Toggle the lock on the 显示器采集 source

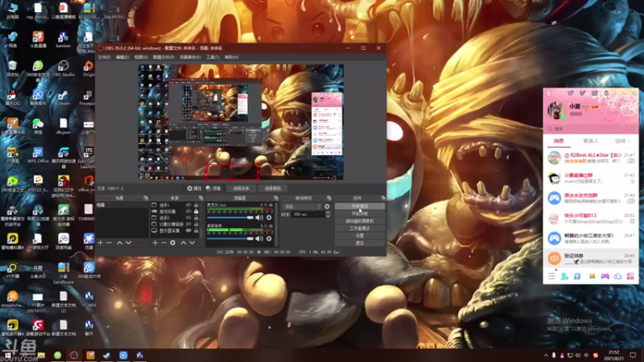(196, 231)
